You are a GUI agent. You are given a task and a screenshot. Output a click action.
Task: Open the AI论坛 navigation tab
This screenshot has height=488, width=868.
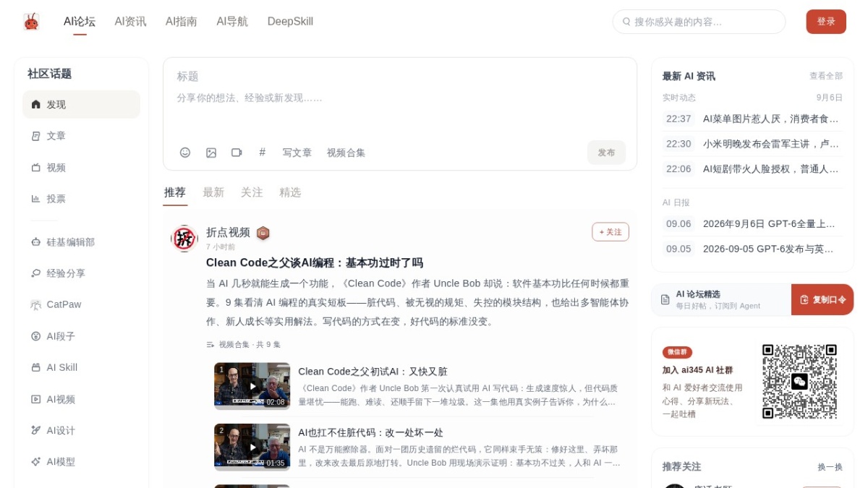[x=80, y=22]
